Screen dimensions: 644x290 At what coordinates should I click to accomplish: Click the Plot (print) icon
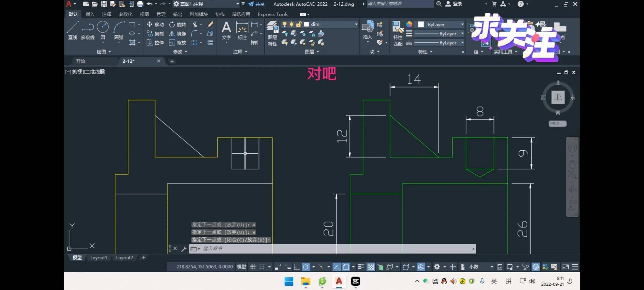pyautogui.click(x=140, y=4)
